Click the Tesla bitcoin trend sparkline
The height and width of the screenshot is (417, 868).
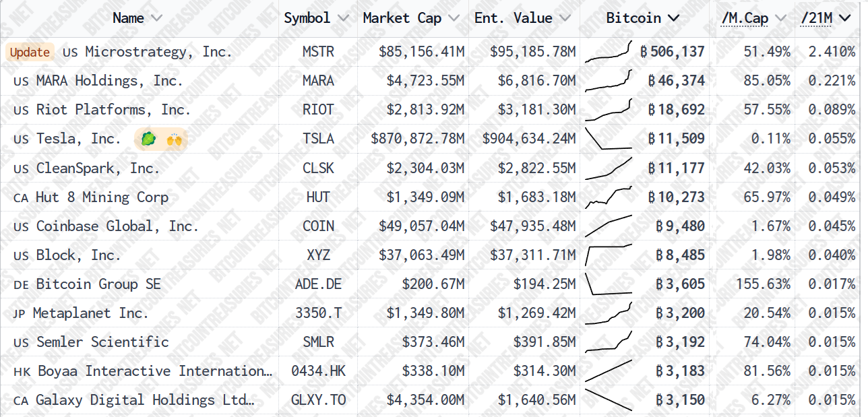(x=609, y=139)
